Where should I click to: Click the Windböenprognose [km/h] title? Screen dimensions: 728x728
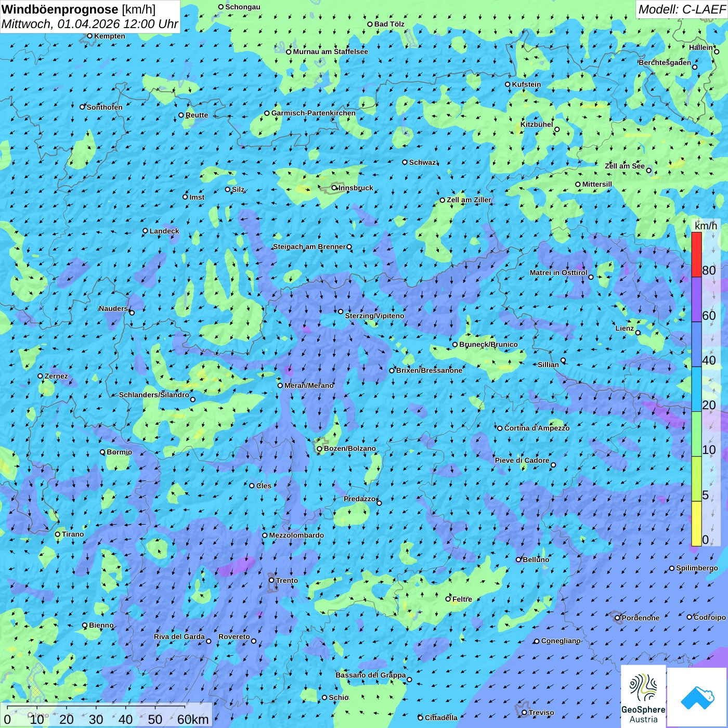[x=79, y=9]
